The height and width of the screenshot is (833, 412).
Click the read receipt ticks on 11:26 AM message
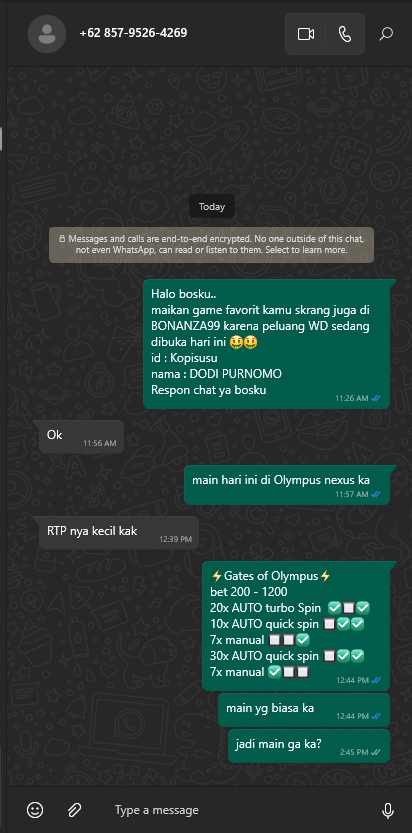[x=376, y=398]
